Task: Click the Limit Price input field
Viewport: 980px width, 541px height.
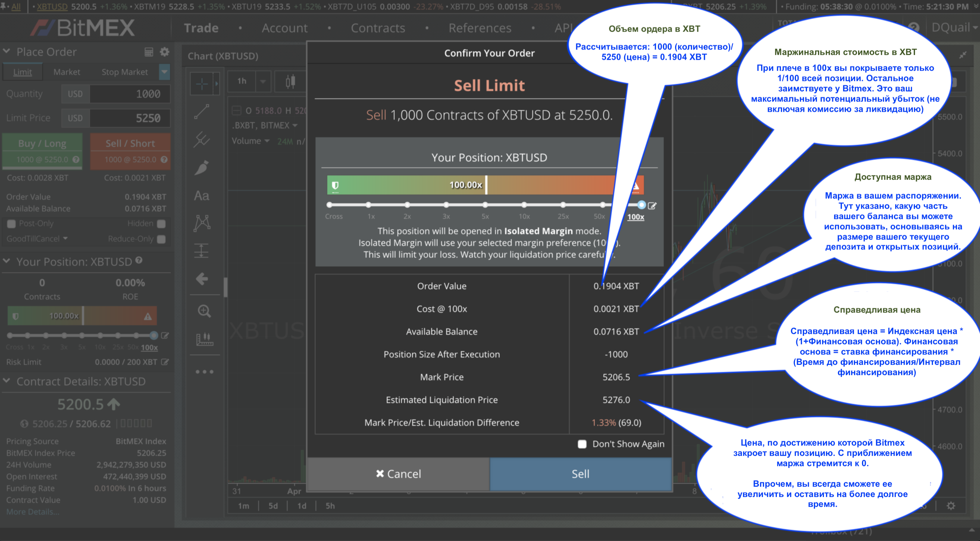Action: [130, 118]
